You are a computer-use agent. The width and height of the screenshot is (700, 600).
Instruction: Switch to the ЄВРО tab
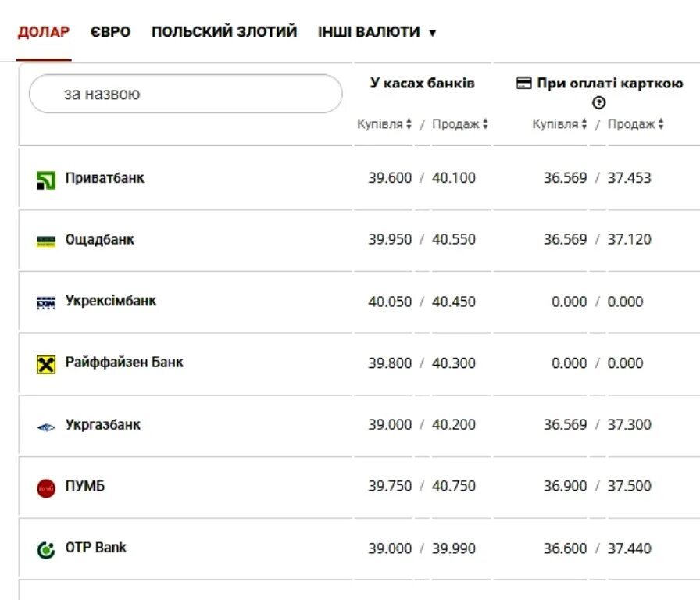[110, 32]
